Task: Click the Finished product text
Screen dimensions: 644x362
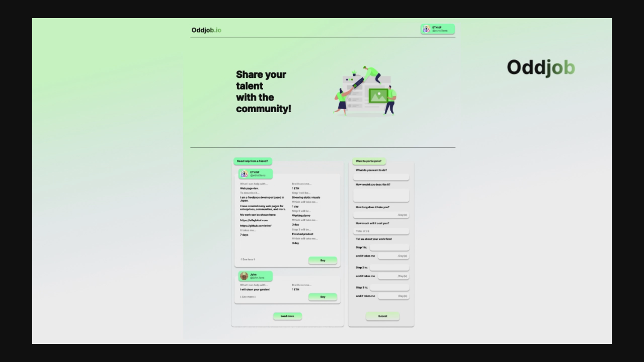Action: pos(302,234)
